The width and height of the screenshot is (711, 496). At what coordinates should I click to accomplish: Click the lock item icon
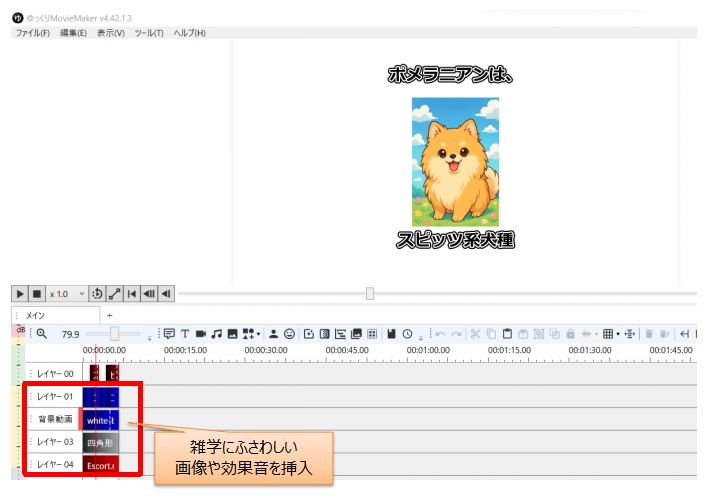(x=570, y=334)
